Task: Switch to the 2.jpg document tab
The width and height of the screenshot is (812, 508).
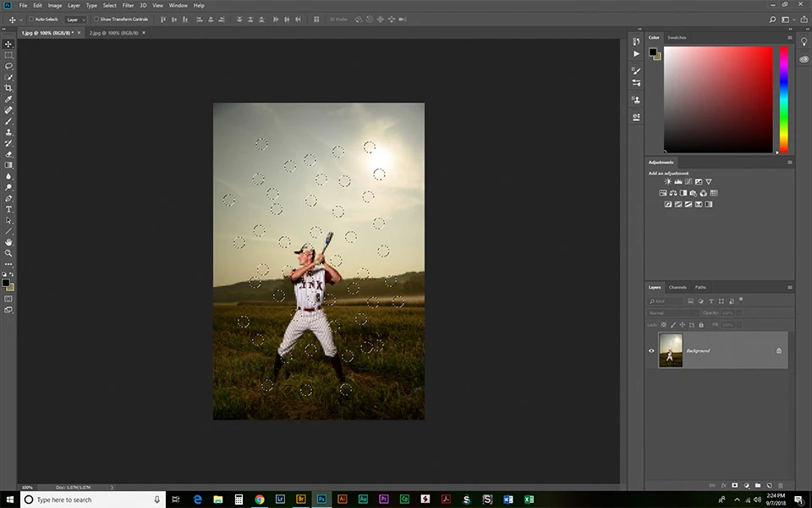Action: click(x=113, y=33)
